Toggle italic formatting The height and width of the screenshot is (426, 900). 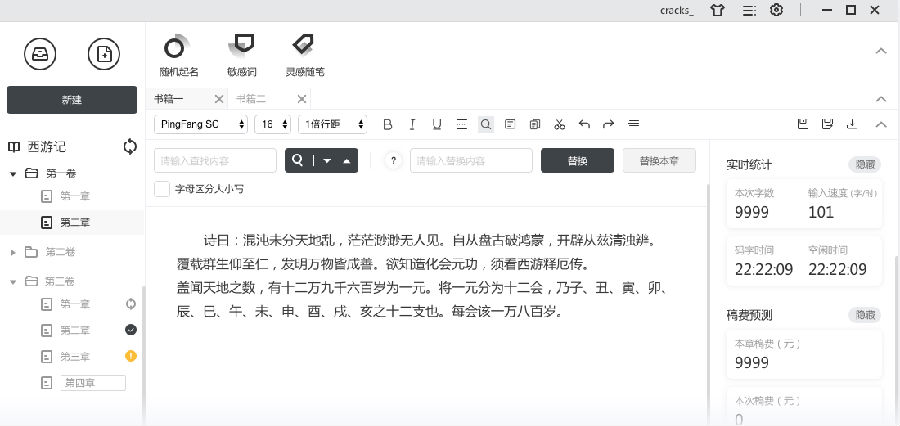[412, 124]
